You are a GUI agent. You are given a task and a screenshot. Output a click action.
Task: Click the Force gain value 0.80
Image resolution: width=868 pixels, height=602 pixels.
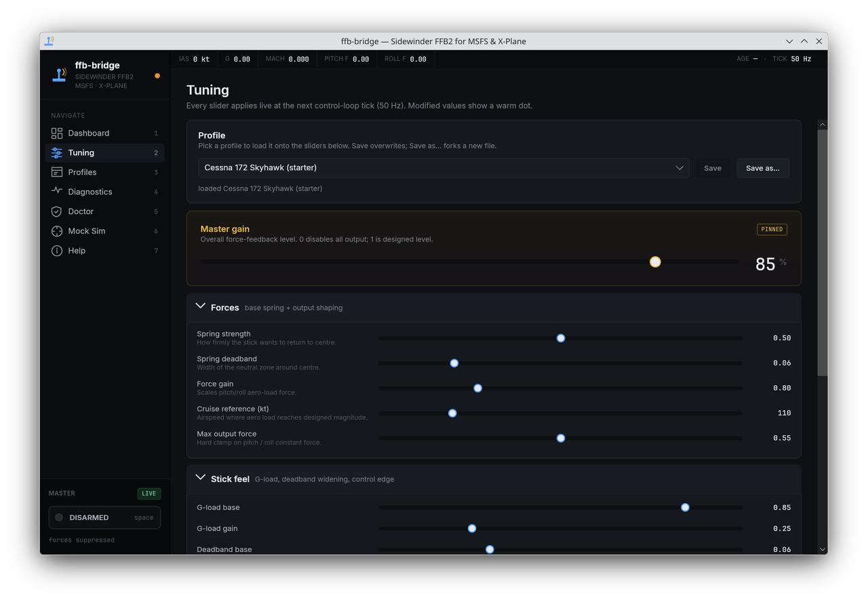[x=782, y=388]
